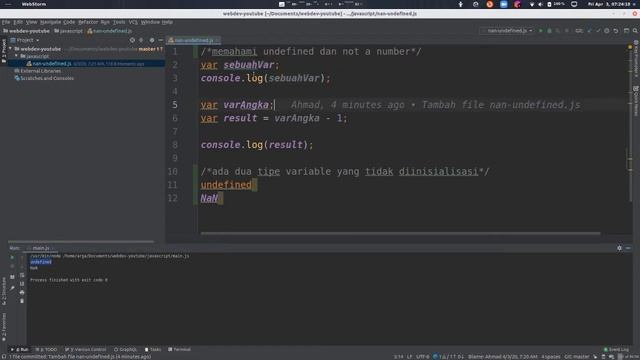Toggle the TODO tool window button
The image size is (640, 360).
(46, 349)
